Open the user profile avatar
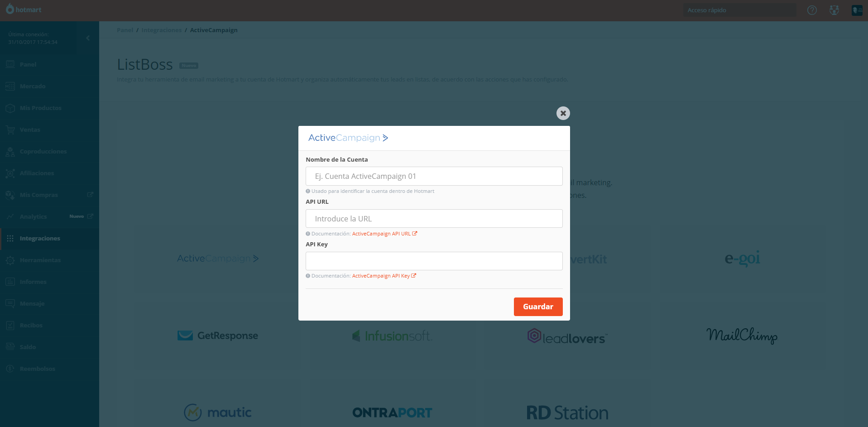Screen dimensions: 868x427 [857, 10]
